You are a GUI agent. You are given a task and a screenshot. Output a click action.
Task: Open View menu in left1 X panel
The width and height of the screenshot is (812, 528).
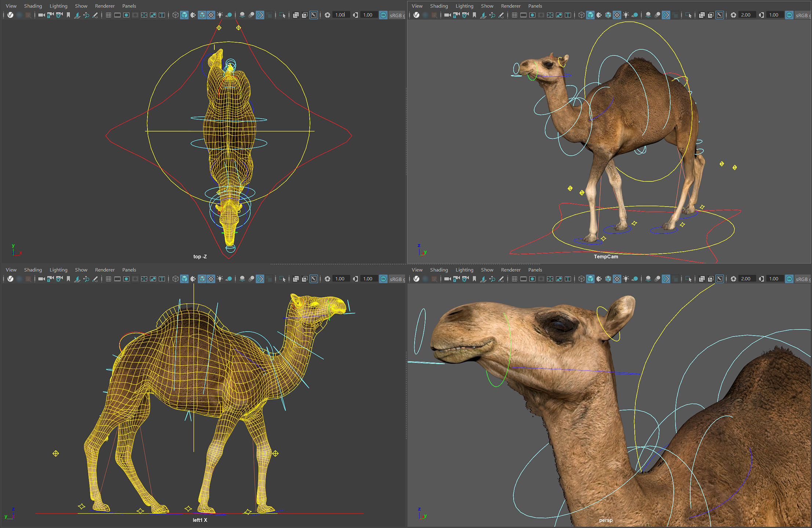11,269
